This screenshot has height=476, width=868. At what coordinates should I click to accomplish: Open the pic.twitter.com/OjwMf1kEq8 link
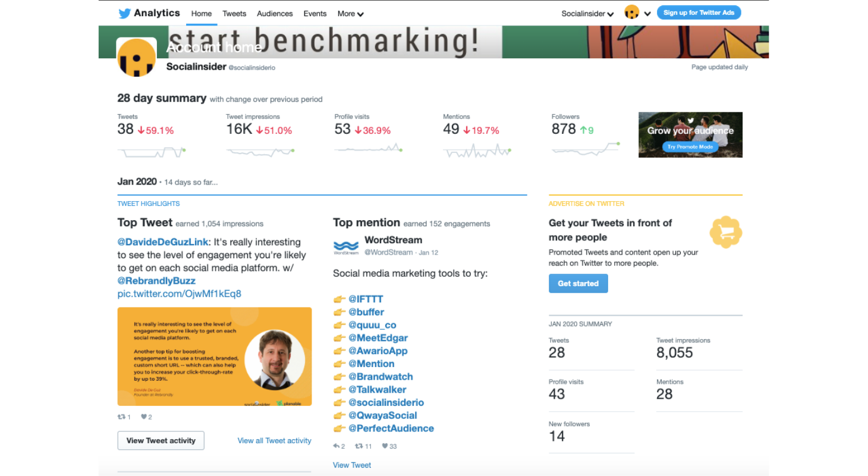pos(180,294)
